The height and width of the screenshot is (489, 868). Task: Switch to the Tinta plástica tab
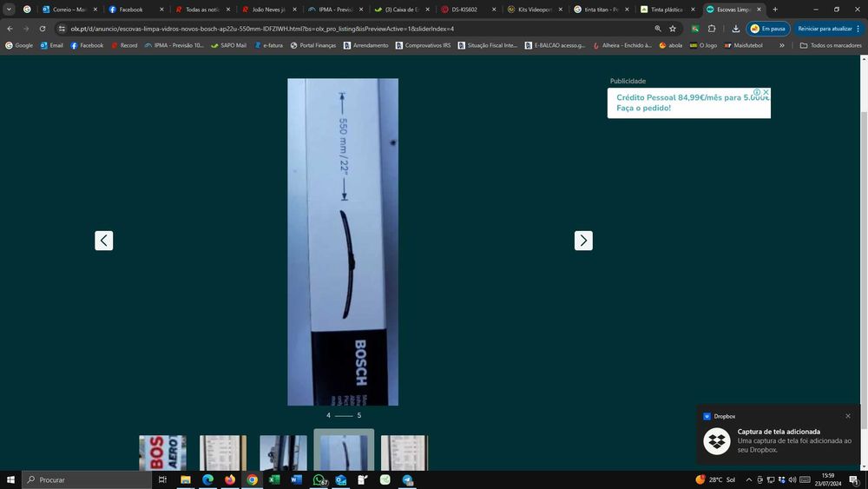667,10
